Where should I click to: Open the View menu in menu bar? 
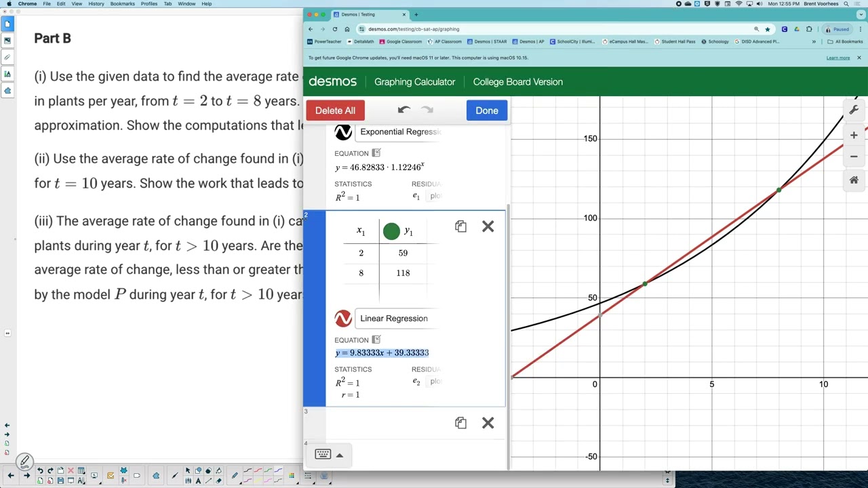pos(77,3)
